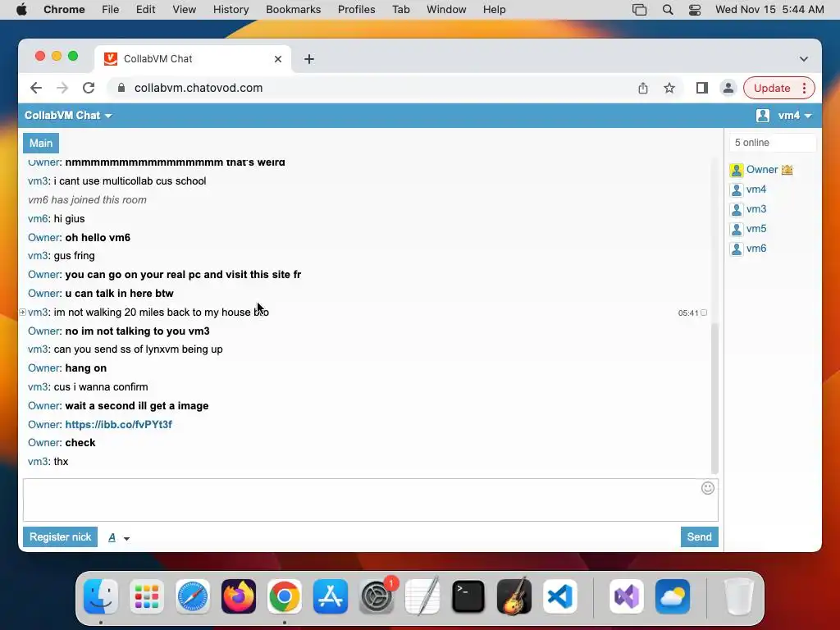Image resolution: width=840 pixels, height=630 pixels.
Task: Open a new tab with plus icon
Action: click(x=309, y=59)
